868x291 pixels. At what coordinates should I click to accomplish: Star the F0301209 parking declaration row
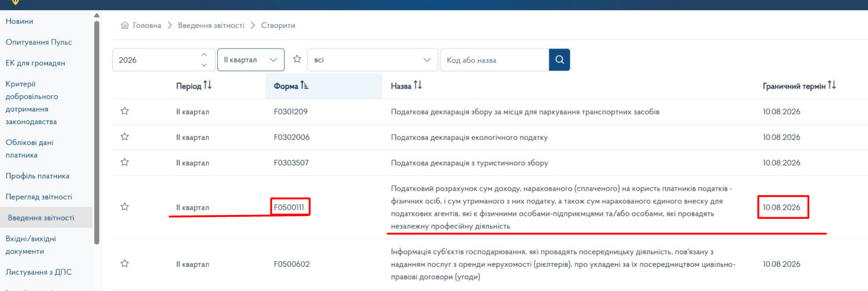(x=125, y=111)
